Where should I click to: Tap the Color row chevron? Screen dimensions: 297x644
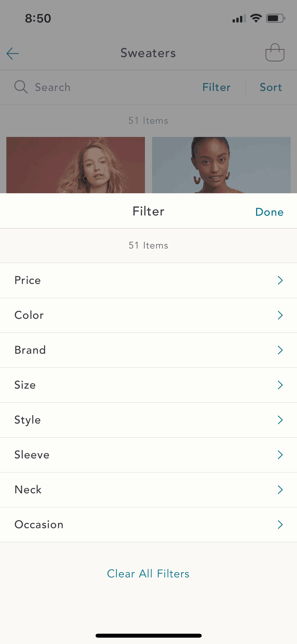280,315
